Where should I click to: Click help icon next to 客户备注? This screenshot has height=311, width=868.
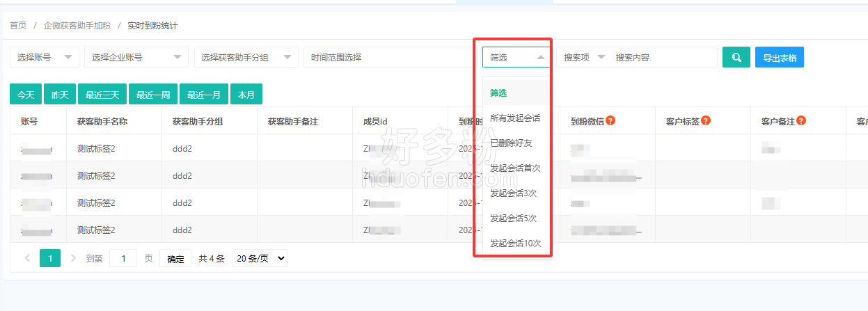[x=801, y=121]
